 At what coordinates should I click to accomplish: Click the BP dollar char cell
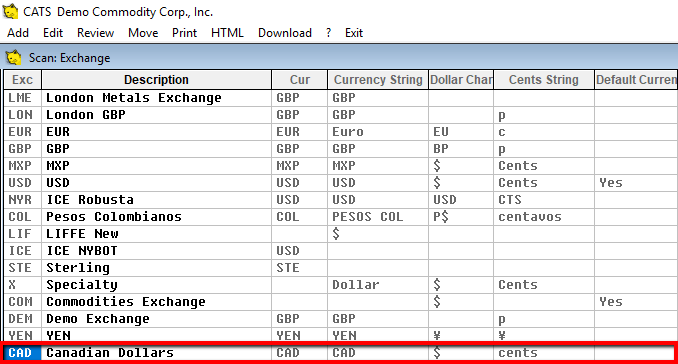coord(461,149)
